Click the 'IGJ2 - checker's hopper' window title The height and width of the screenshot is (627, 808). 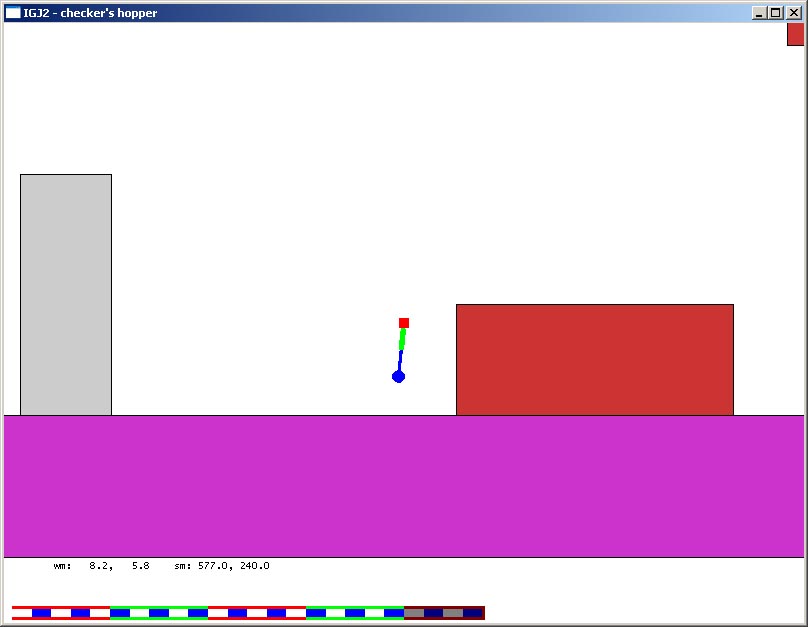tap(90, 13)
